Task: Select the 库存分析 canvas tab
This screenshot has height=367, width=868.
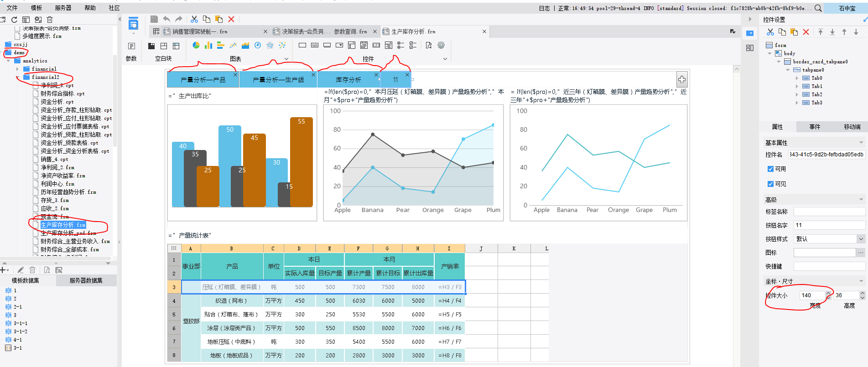Action: [348, 80]
